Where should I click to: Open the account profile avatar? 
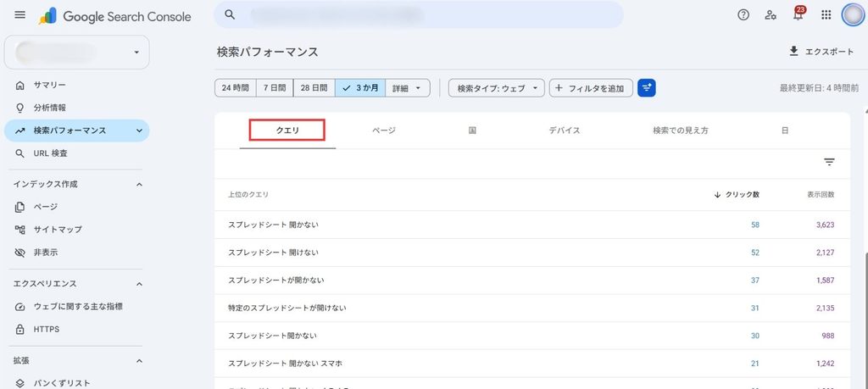pos(853,15)
